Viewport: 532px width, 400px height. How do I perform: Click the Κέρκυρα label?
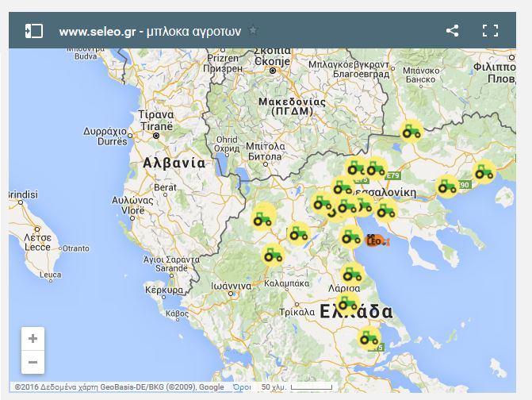164,290
